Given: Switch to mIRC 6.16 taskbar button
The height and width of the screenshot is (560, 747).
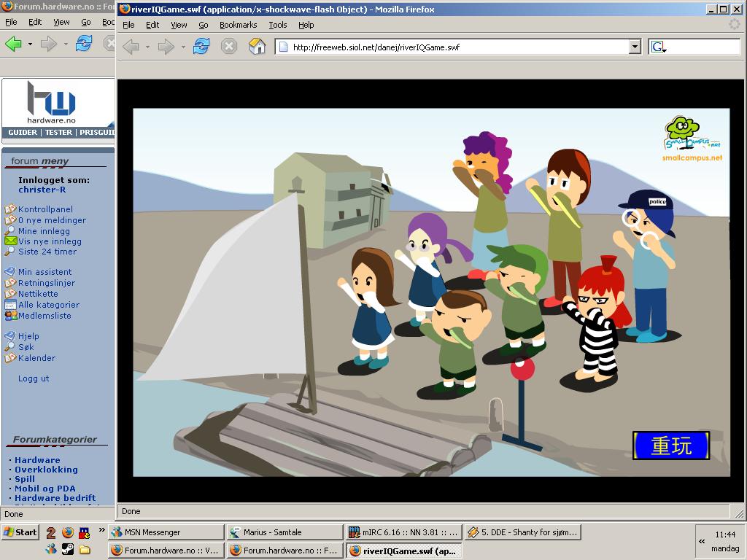Looking at the screenshot, I should [403, 532].
